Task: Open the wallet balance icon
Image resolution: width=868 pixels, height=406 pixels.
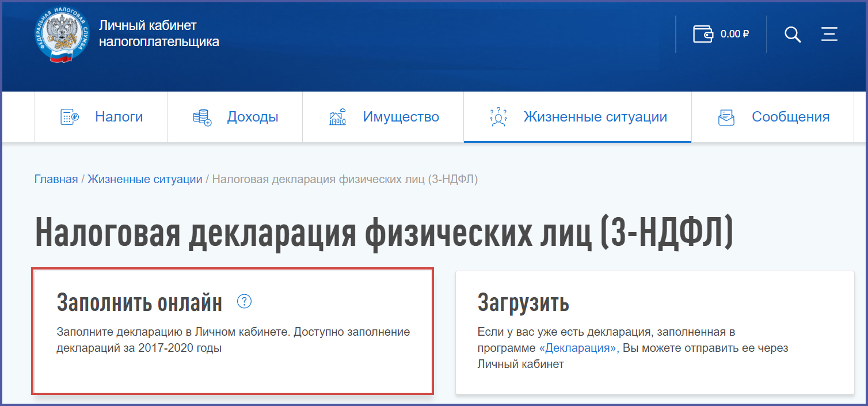Action: tap(703, 34)
